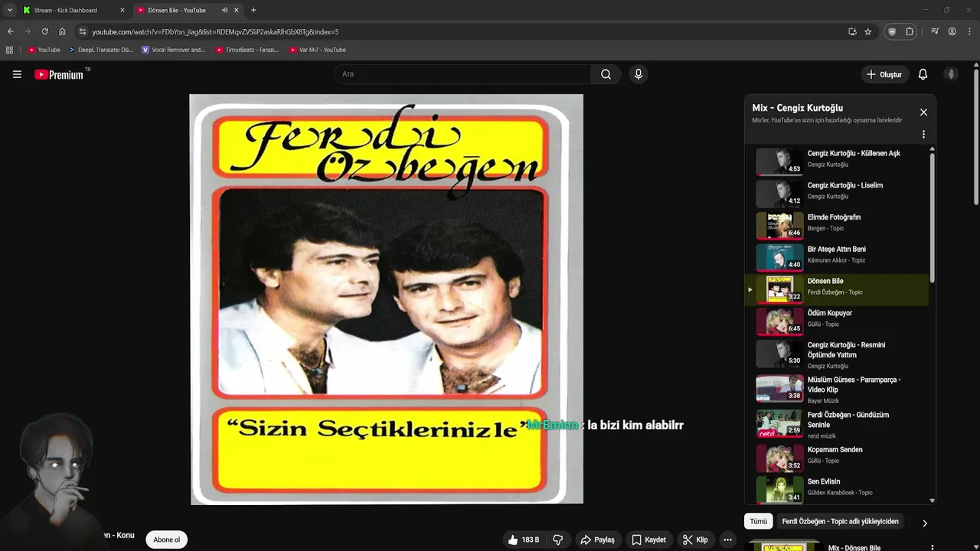Click install/cast icon in address bar
980x551 pixels.
pyautogui.click(x=852, y=31)
